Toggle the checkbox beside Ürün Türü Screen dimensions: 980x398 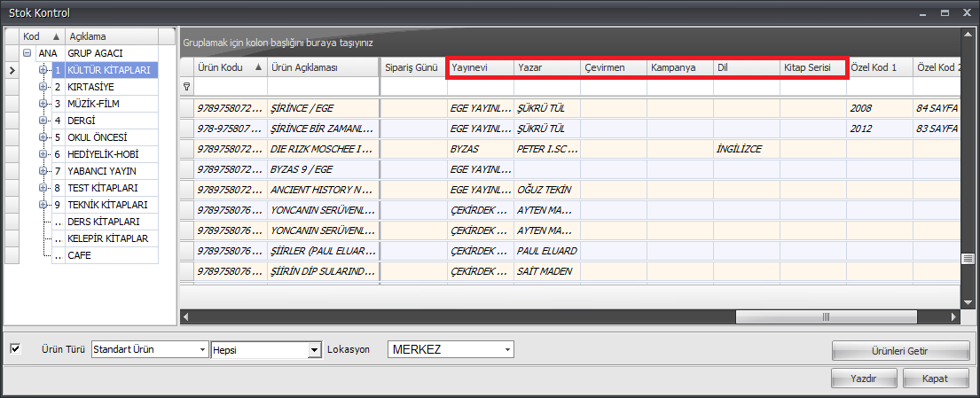14,349
